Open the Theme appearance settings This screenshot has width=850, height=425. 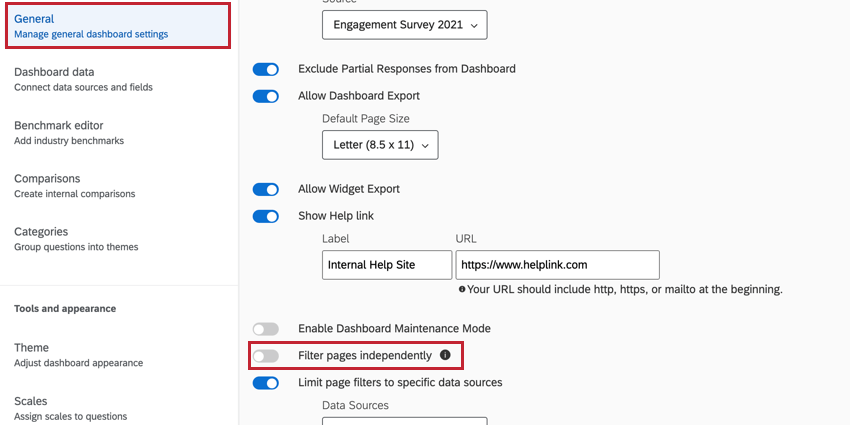tap(78, 354)
